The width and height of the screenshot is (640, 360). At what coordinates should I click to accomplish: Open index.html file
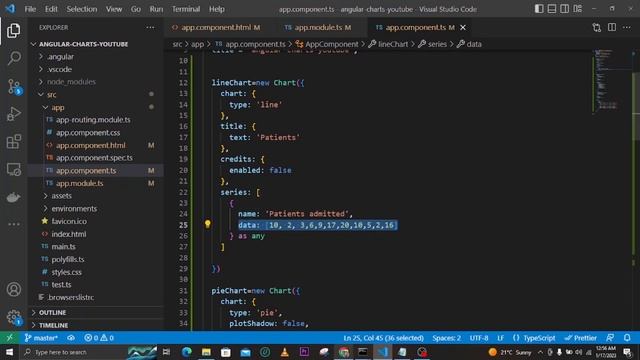pos(69,234)
